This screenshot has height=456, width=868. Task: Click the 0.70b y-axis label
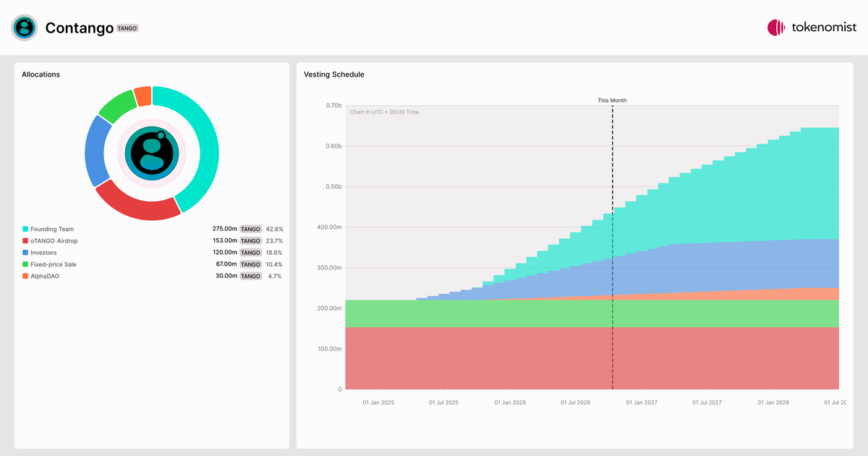(333, 106)
